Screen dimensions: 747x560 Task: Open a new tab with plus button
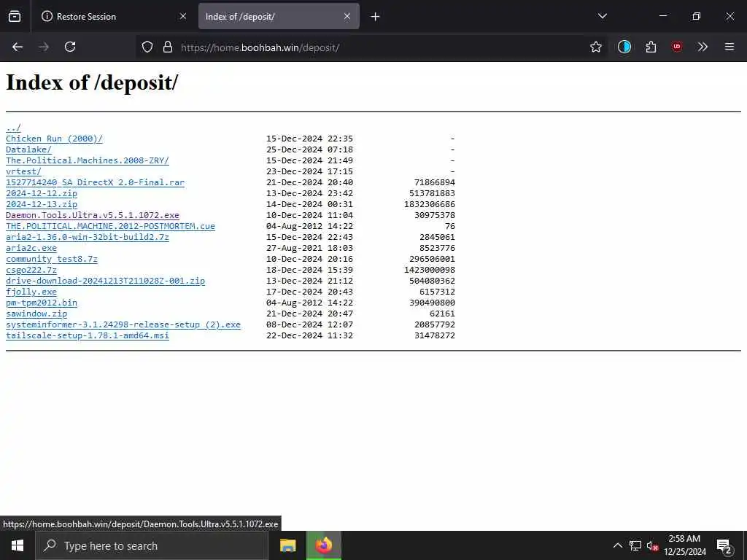point(376,17)
